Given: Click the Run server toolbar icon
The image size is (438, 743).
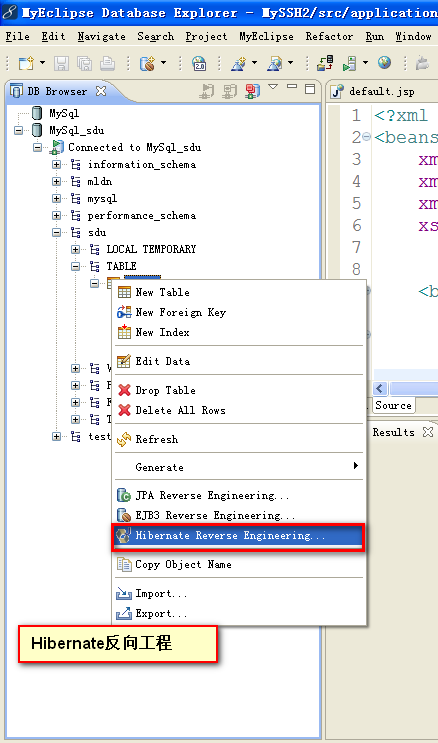Looking at the screenshot, I should click(x=349, y=63).
